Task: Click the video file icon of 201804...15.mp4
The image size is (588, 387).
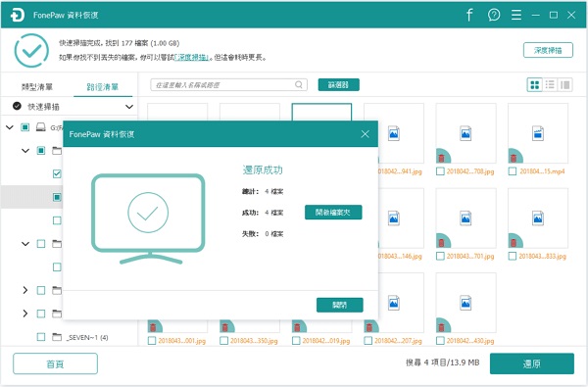Action: pos(538,133)
